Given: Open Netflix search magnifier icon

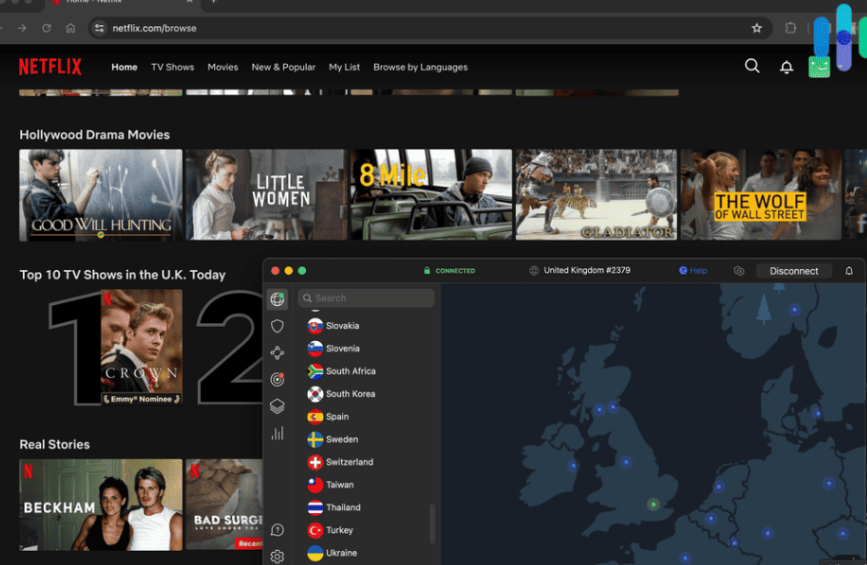Looking at the screenshot, I should (752, 66).
